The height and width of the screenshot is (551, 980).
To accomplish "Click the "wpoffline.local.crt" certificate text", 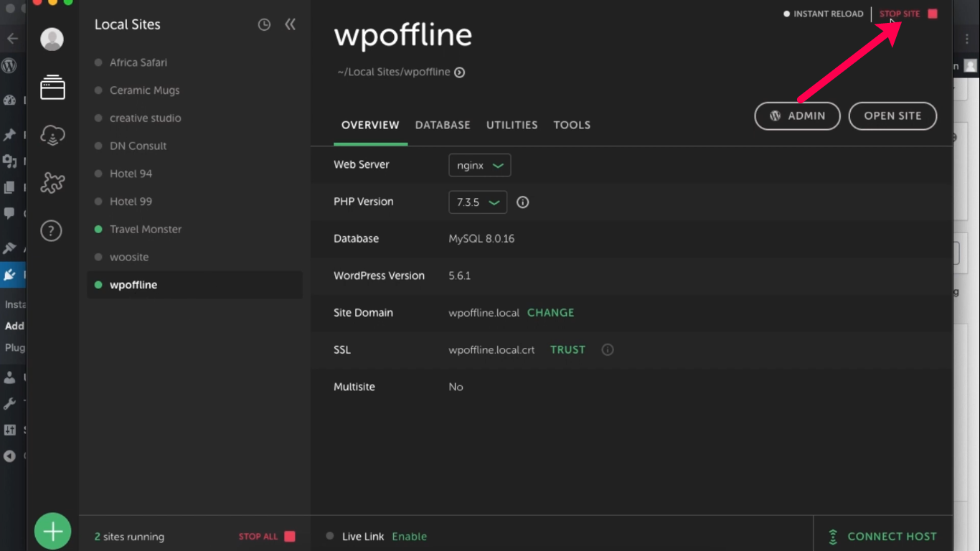I will tap(491, 350).
